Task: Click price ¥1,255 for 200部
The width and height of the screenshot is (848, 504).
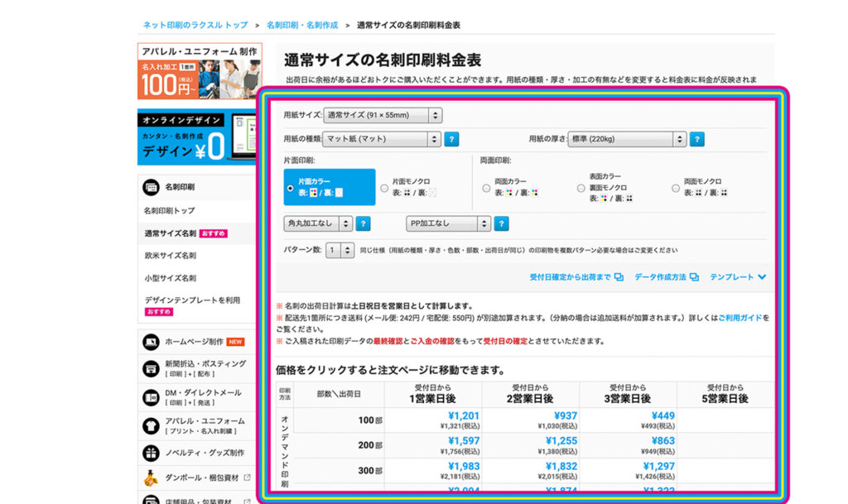Action: [561, 441]
